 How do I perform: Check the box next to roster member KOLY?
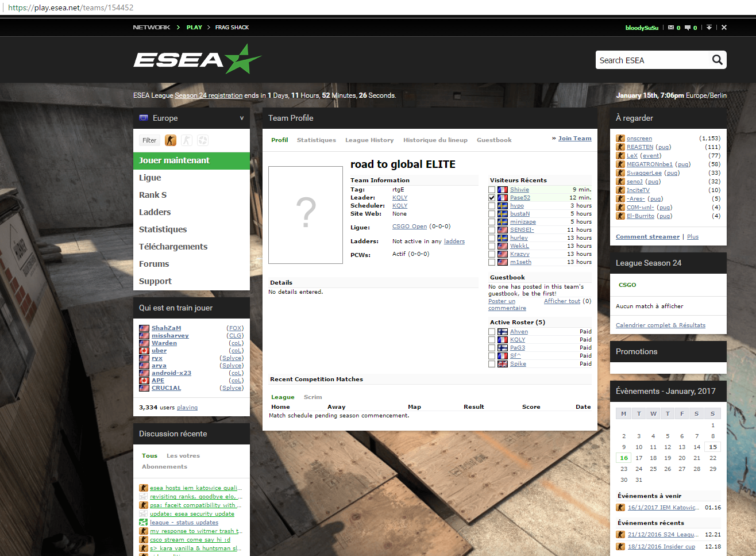[492, 340]
